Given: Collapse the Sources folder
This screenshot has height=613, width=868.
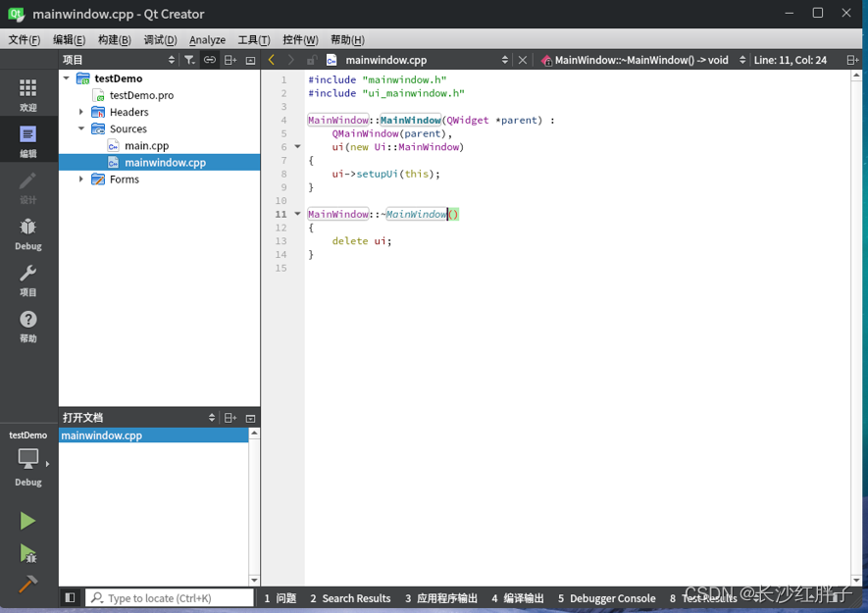Looking at the screenshot, I should [x=81, y=128].
